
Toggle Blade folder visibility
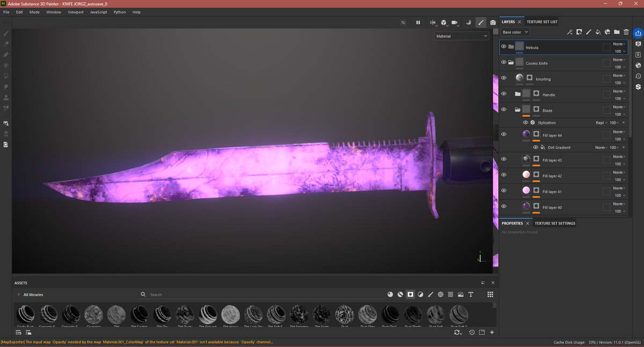pos(503,109)
